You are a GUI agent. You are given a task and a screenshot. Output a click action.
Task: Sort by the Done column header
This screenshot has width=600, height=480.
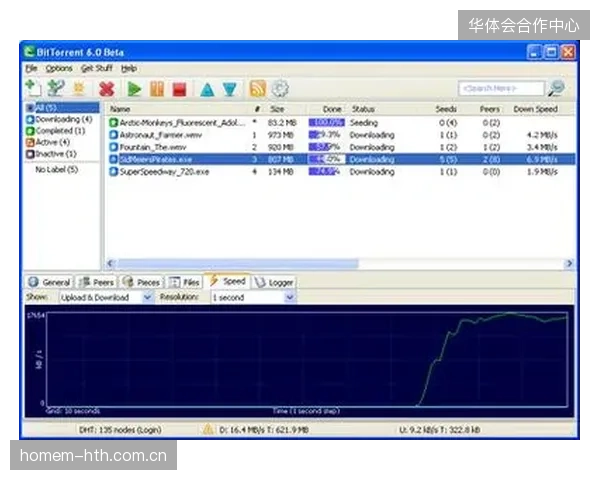(x=332, y=109)
